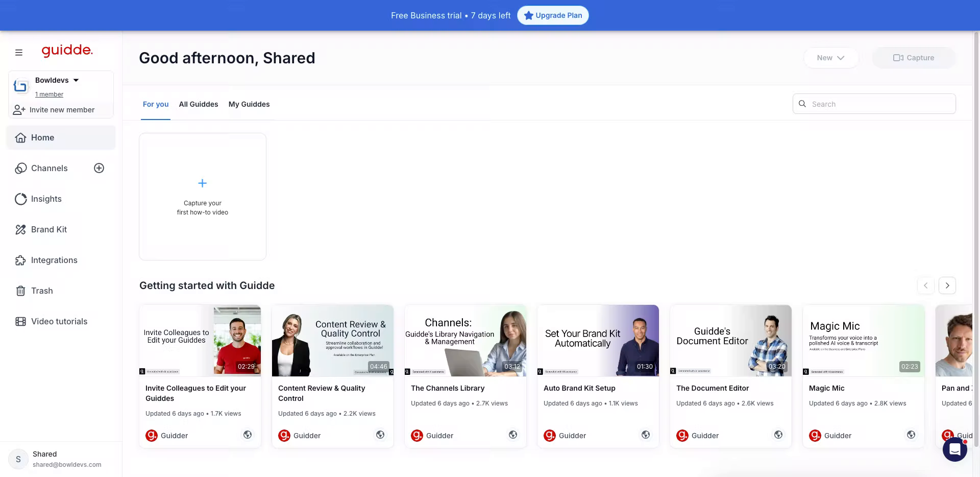Click the globe icon on Magic Mic card
Image resolution: width=980 pixels, height=477 pixels.
coord(911,435)
